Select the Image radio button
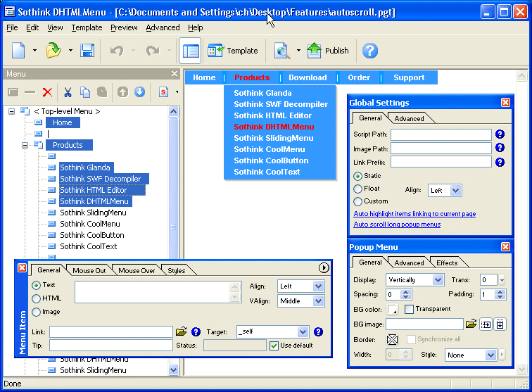532x392 pixels. point(36,312)
